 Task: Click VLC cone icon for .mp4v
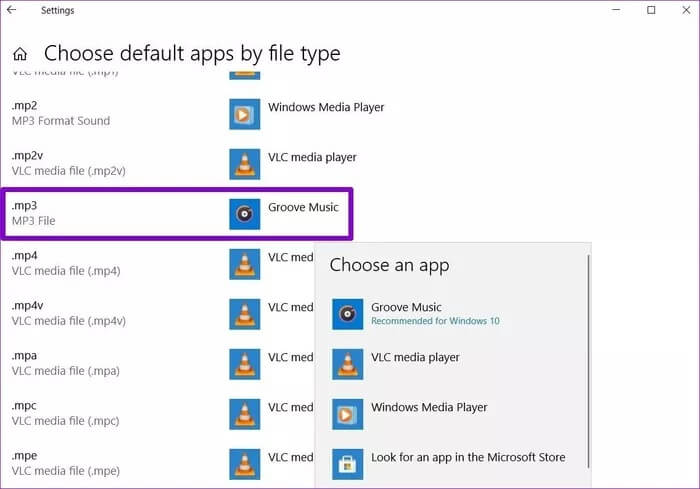point(245,314)
